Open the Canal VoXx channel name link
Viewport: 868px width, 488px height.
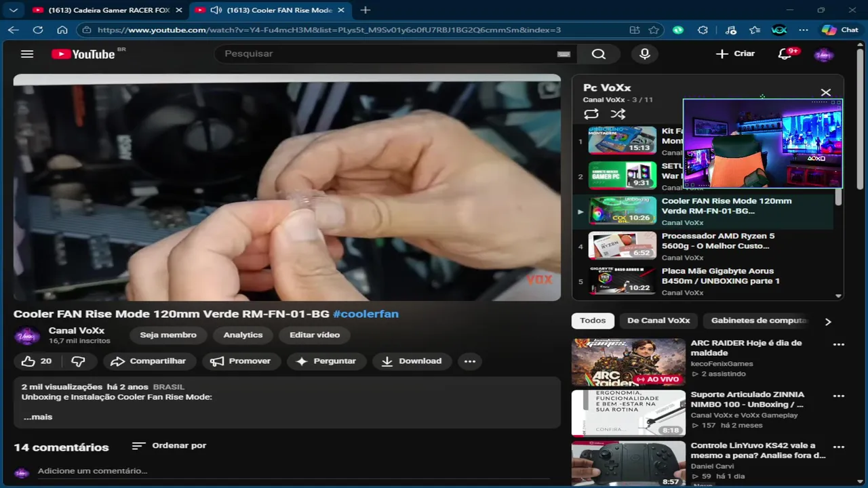point(77,331)
